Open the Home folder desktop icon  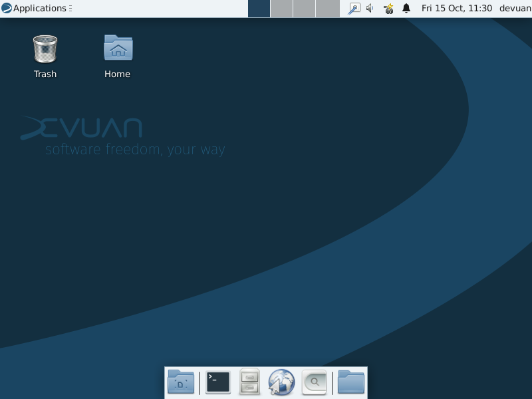(118, 57)
